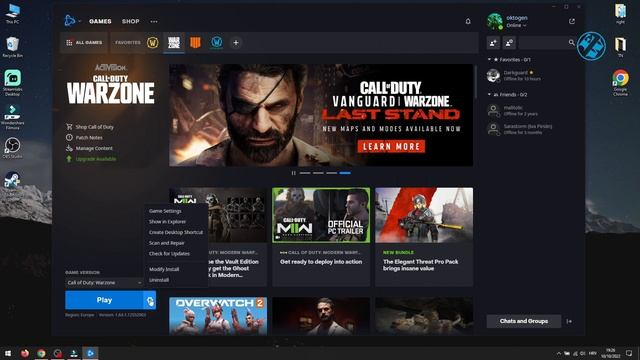Open Manage Content link
The image size is (640, 360).
[x=89, y=148]
